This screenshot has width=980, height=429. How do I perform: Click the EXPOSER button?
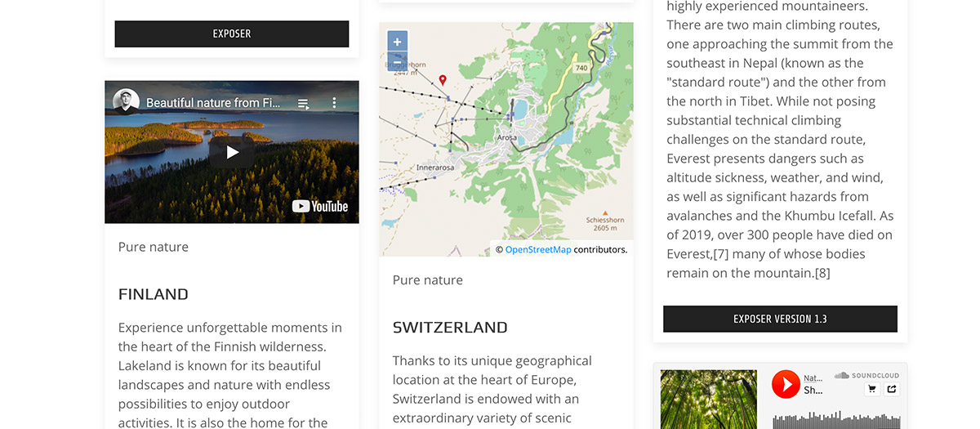click(x=232, y=34)
